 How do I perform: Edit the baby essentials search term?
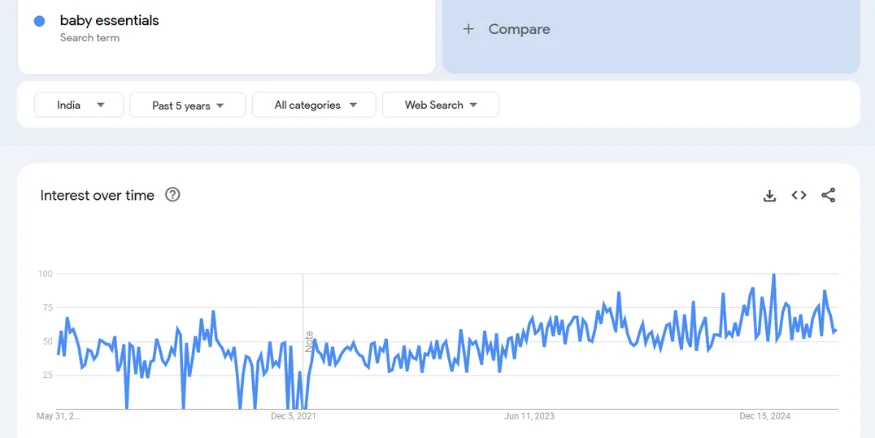click(109, 20)
